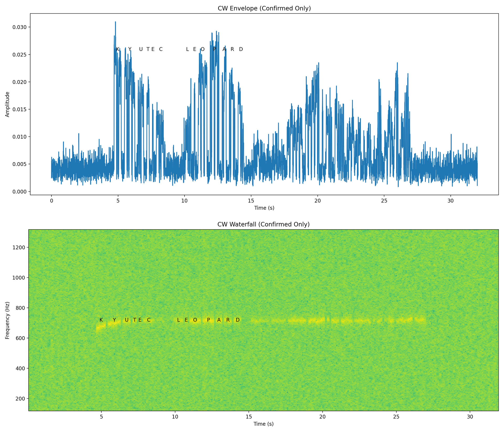Click the envelope plot's 'Time (s)' axis label
This screenshot has width=504, height=432.
pos(264,208)
